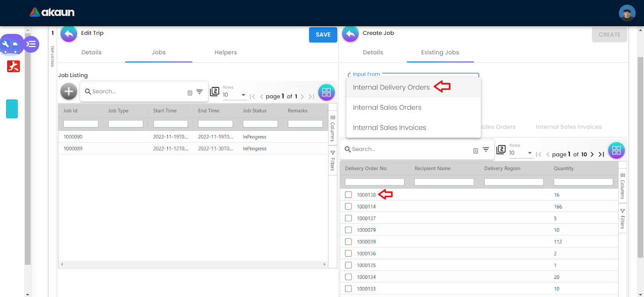Screen dimensions: 644x297
Task: Select checkbox for order 1000114
Action: click(349, 206)
